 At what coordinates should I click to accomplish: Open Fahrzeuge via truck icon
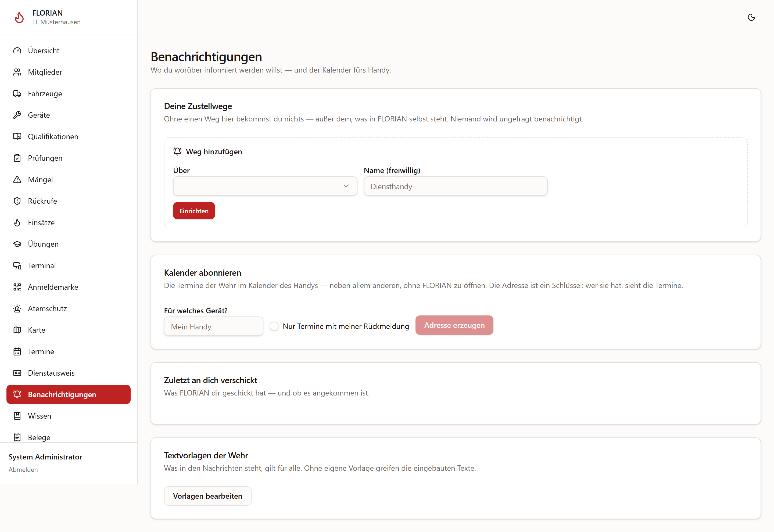coord(17,93)
